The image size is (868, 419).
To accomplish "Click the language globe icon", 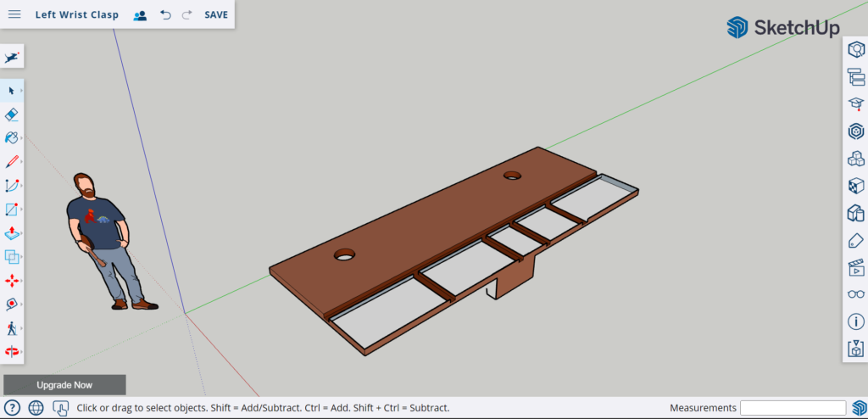I will click(x=36, y=408).
